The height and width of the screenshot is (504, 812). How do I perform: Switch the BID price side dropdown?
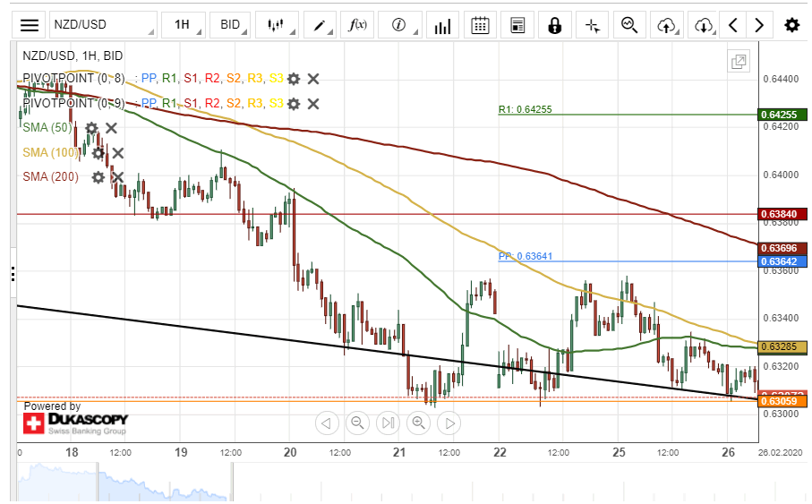[x=230, y=25]
